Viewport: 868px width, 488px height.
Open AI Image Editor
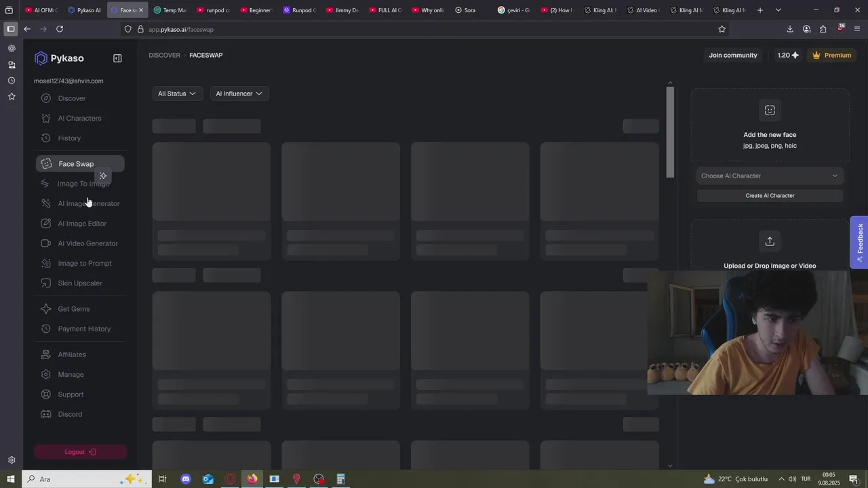tap(82, 224)
